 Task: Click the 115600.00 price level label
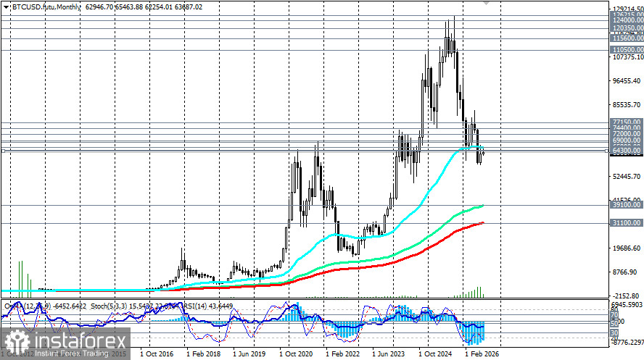pyautogui.click(x=627, y=38)
